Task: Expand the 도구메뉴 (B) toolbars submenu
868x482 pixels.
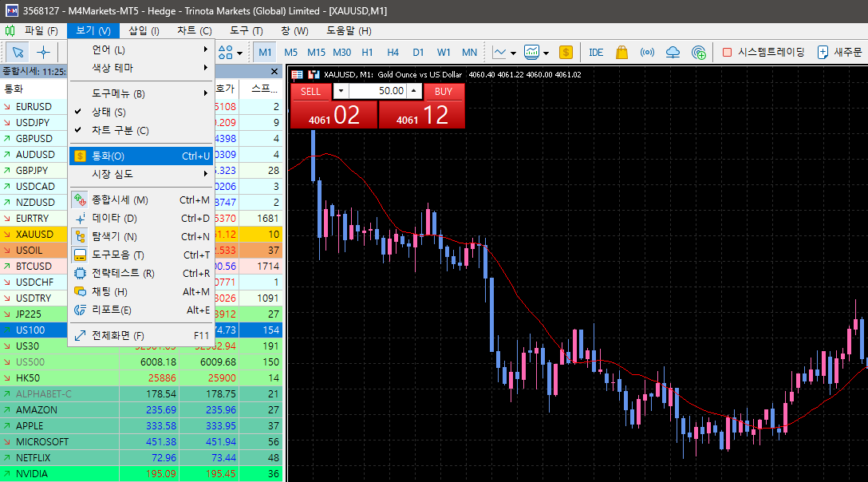Action: click(142, 93)
